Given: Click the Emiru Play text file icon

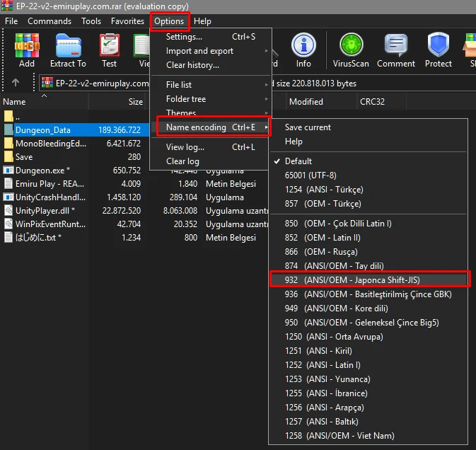Looking at the screenshot, I should (8, 183).
